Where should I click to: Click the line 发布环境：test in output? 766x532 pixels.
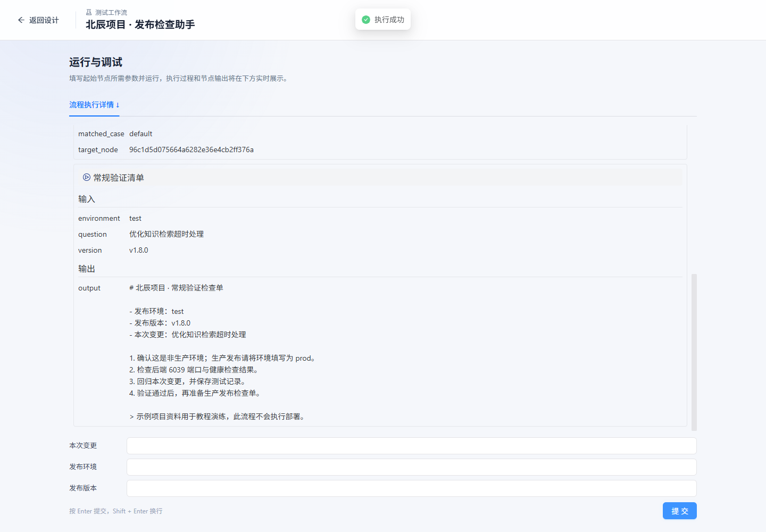coord(157,311)
